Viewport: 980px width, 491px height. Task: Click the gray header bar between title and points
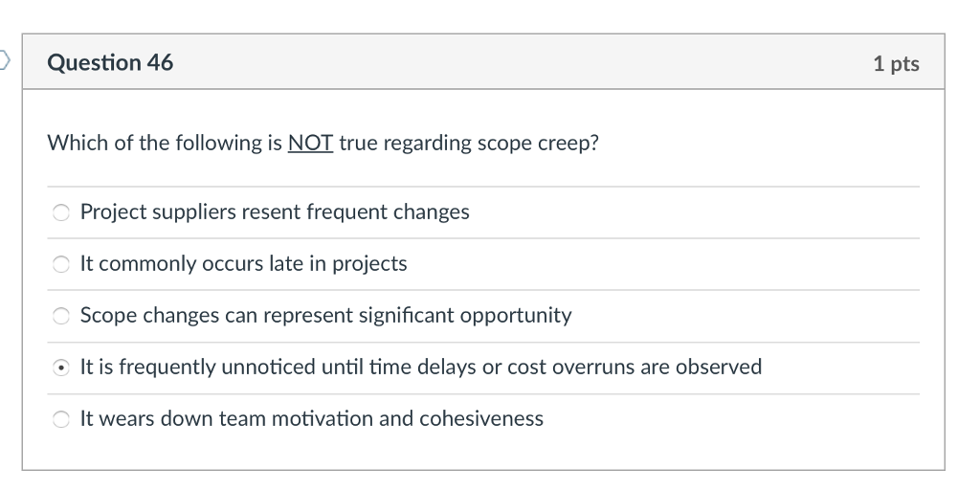[523, 62]
